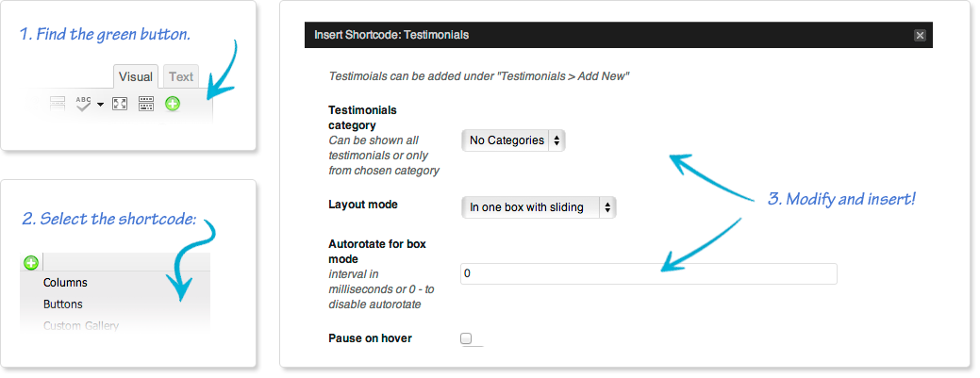
Task: Enable distraction-free fullscreen mode icon
Action: (x=120, y=104)
